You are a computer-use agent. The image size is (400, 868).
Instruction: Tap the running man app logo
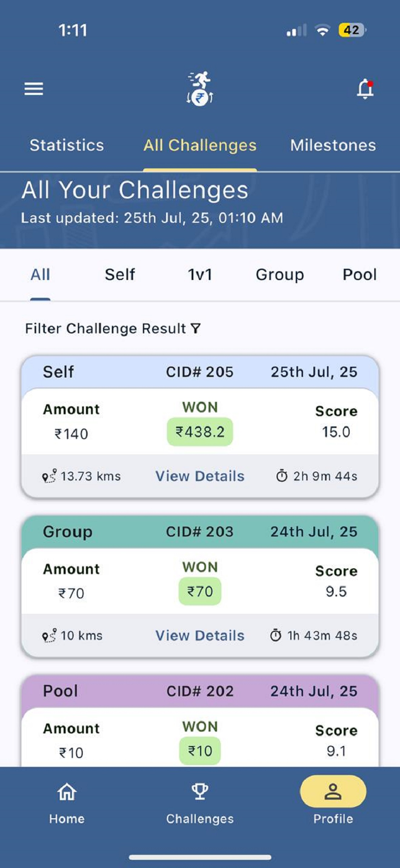click(200, 88)
